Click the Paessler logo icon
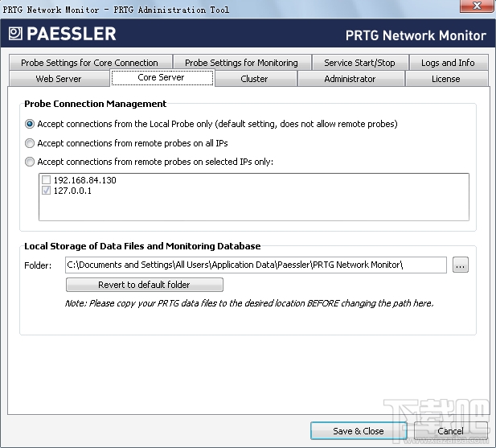Image resolution: width=496 pixels, height=448 pixels. 15,34
